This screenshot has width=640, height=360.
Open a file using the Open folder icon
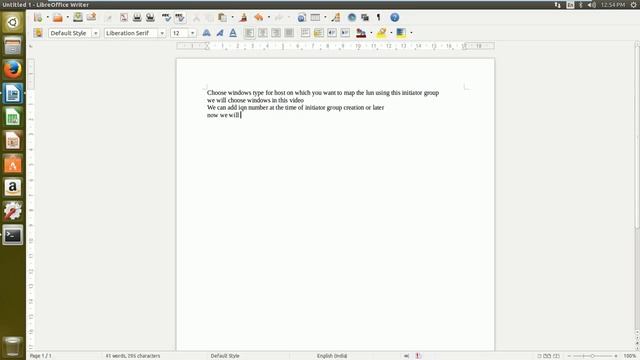click(58, 18)
